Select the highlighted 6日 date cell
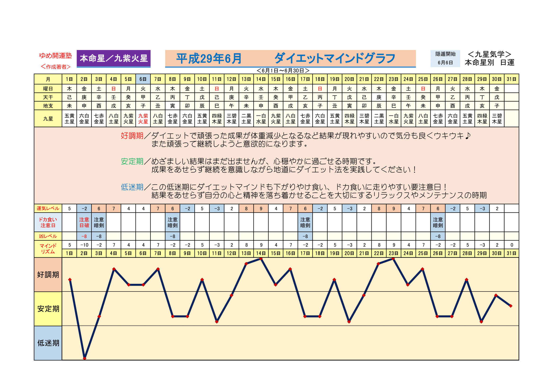554x392 pixels. tap(143, 79)
